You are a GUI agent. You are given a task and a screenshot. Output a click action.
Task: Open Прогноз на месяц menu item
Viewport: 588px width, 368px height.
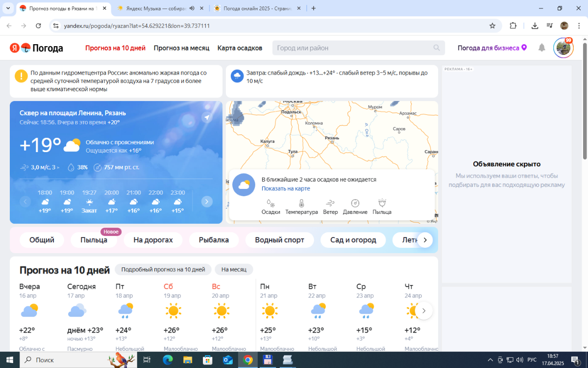point(181,48)
